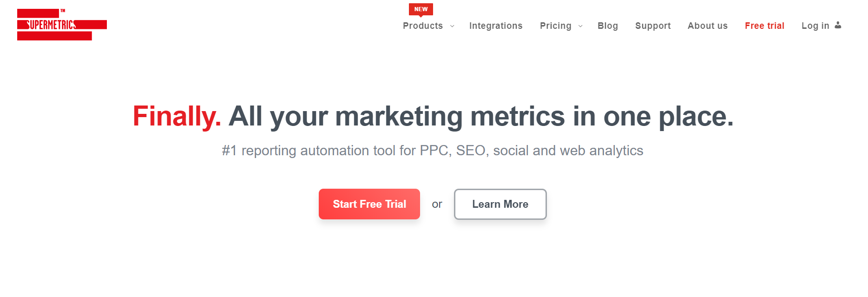Click the reporting automation tagline text
Screen dimensions: 868x297
tap(432, 151)
